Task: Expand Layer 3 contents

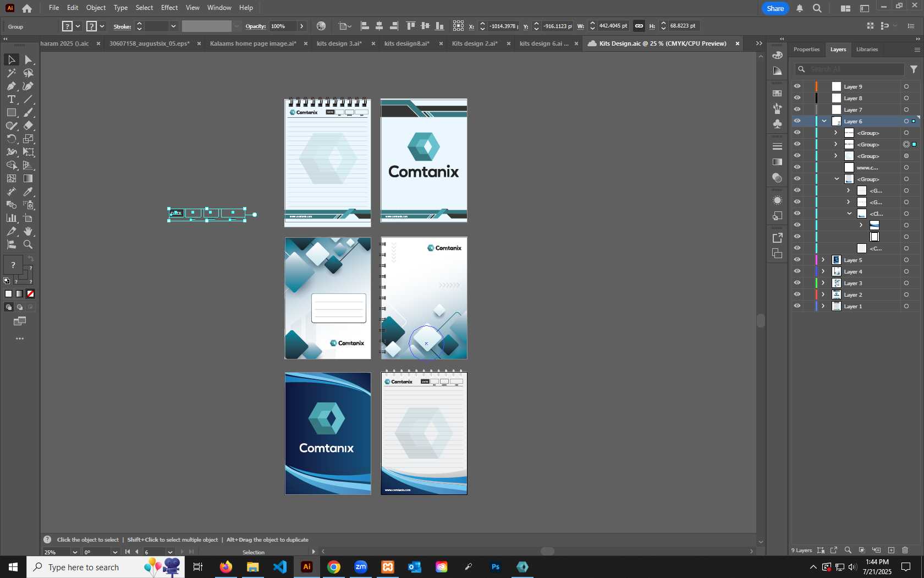Action: 823,283
